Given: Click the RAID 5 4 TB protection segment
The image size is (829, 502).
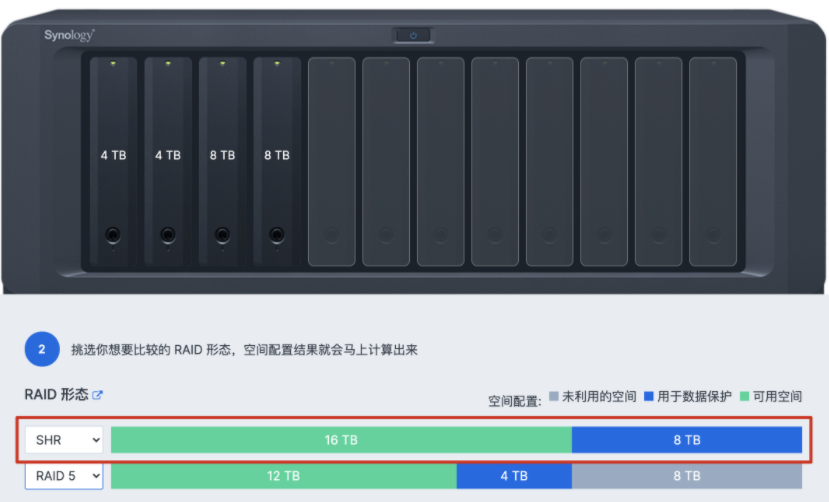Looking at the screenshot, I should pos(514,476).
